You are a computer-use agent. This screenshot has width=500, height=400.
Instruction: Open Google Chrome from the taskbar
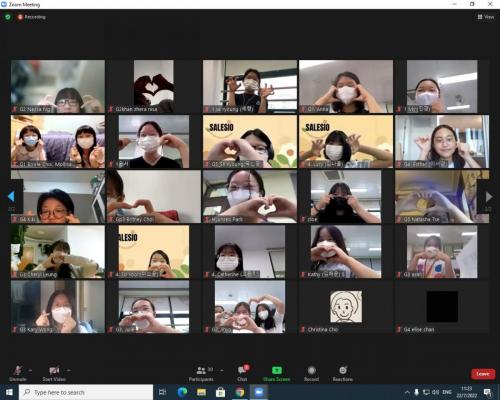240,392
